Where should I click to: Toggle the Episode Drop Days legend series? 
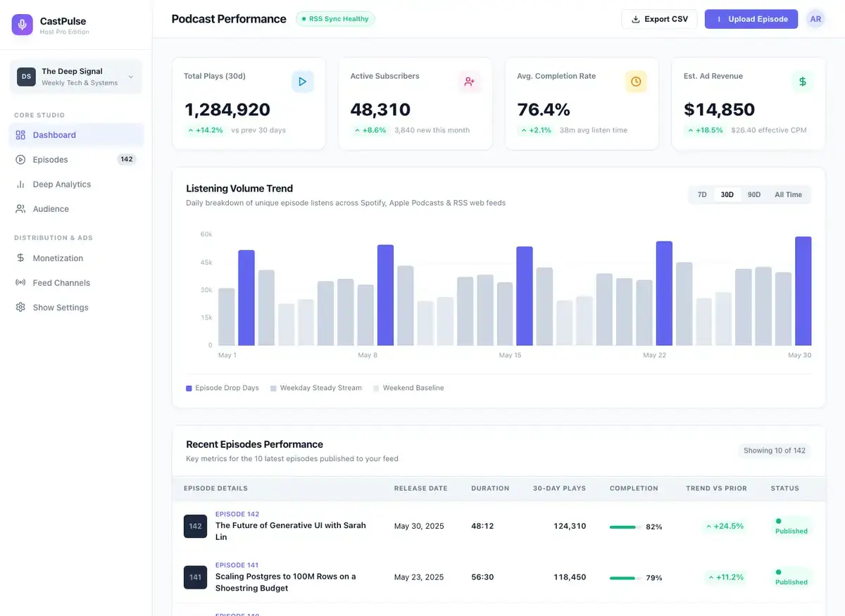point(223,388)
